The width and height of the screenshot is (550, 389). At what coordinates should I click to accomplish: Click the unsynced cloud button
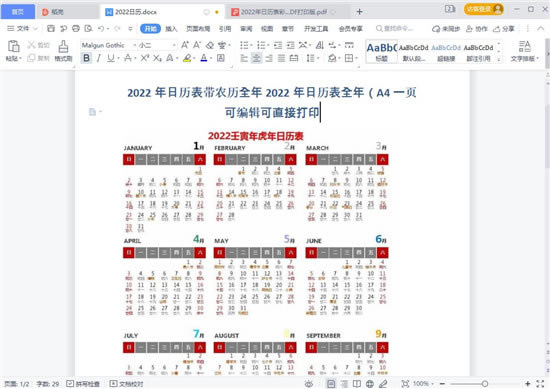point(445,29)
